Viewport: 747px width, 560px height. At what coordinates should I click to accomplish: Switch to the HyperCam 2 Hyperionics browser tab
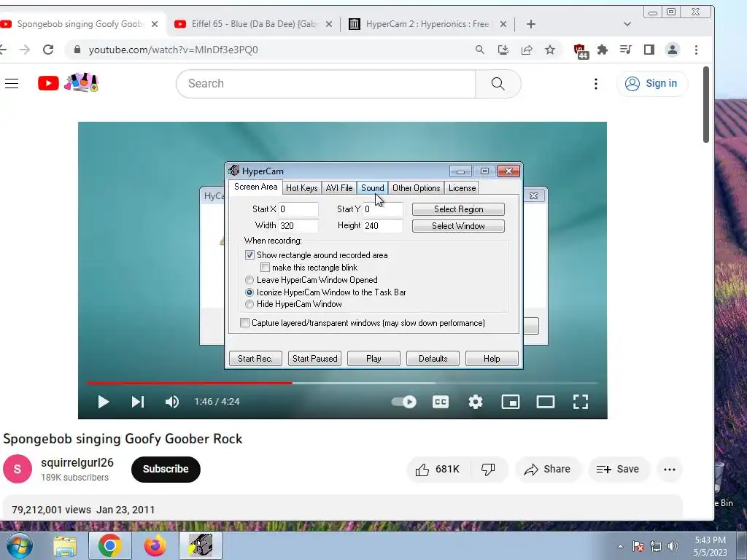tap(427, 24)
